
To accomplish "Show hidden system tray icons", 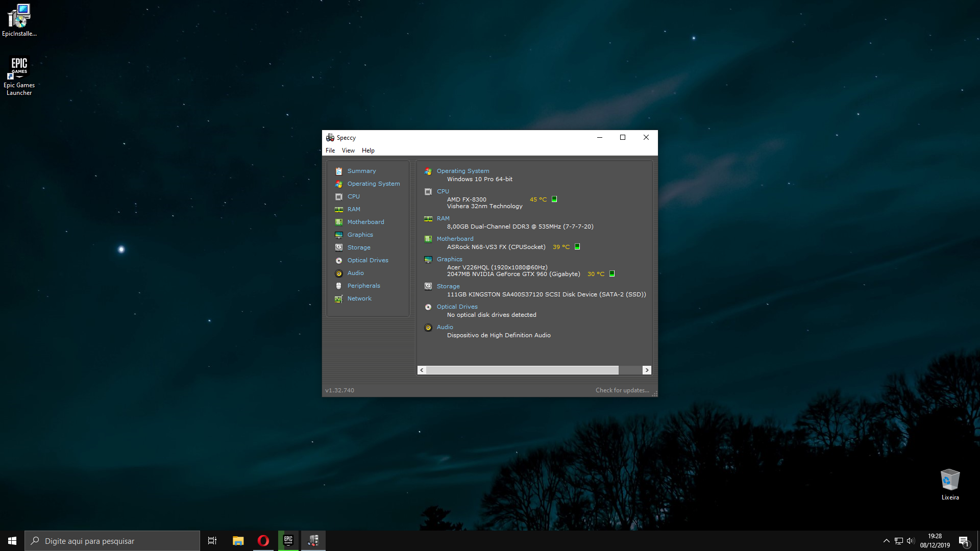I will (x=887, y=541).
